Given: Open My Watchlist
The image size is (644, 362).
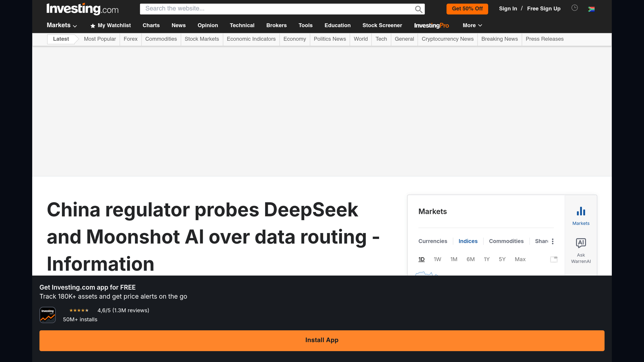Looking at the screenshot, I should click(x=110, y=25).
